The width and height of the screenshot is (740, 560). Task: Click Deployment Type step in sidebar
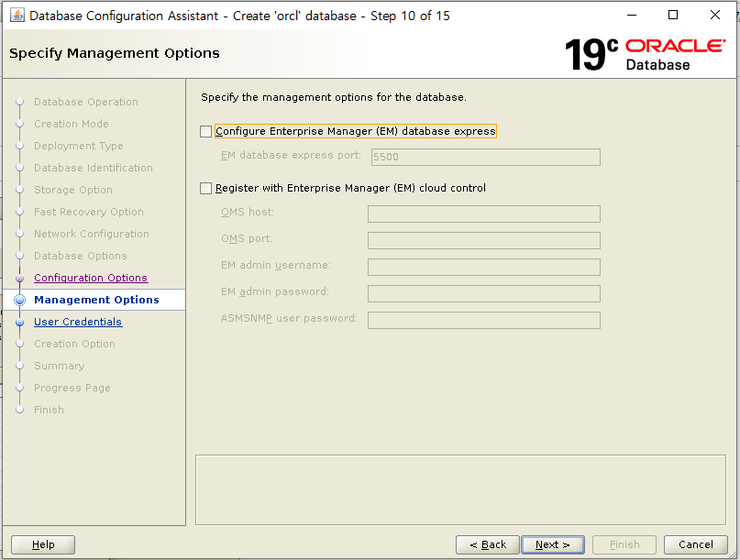pyautogui.click(x=78, y=146)
